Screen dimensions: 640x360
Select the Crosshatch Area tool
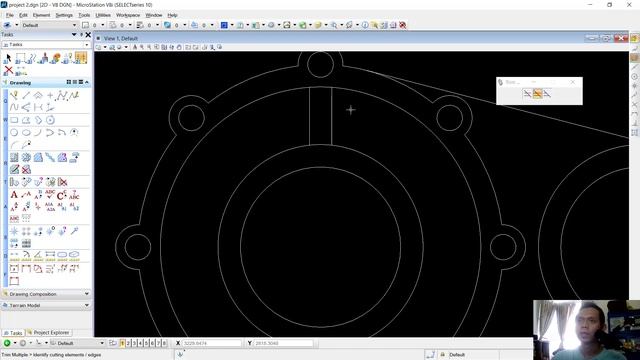coord(26,158)
